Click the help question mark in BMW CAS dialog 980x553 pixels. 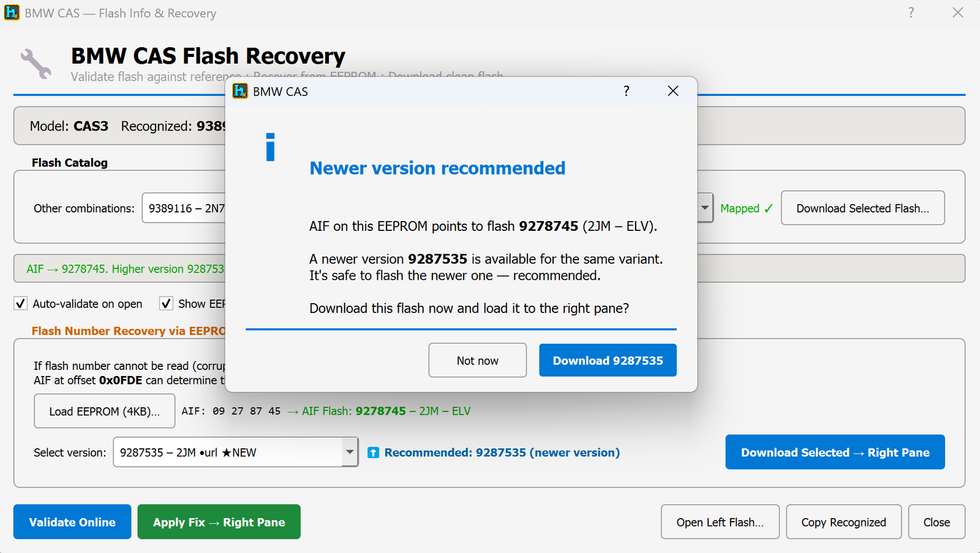[x=626, y=91]
